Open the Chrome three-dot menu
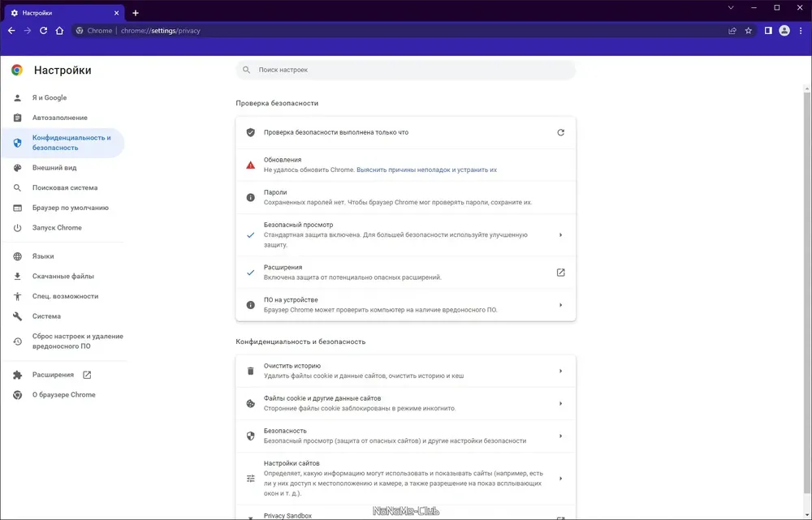Viewport: 812px width, 520px height. pos(801,31)
